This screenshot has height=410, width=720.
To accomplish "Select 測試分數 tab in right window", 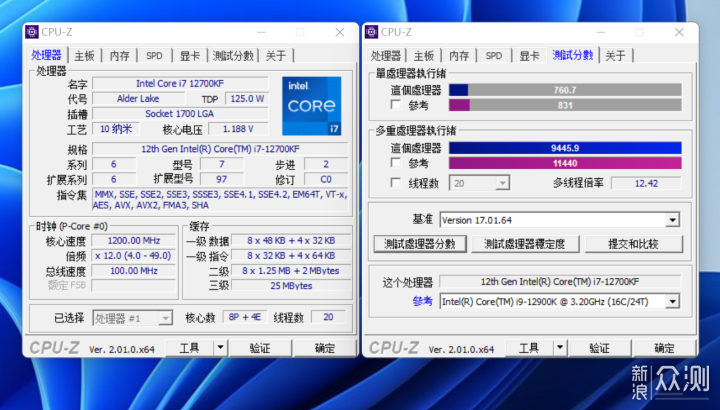I will pyautogui.click(x=573, y=55).
